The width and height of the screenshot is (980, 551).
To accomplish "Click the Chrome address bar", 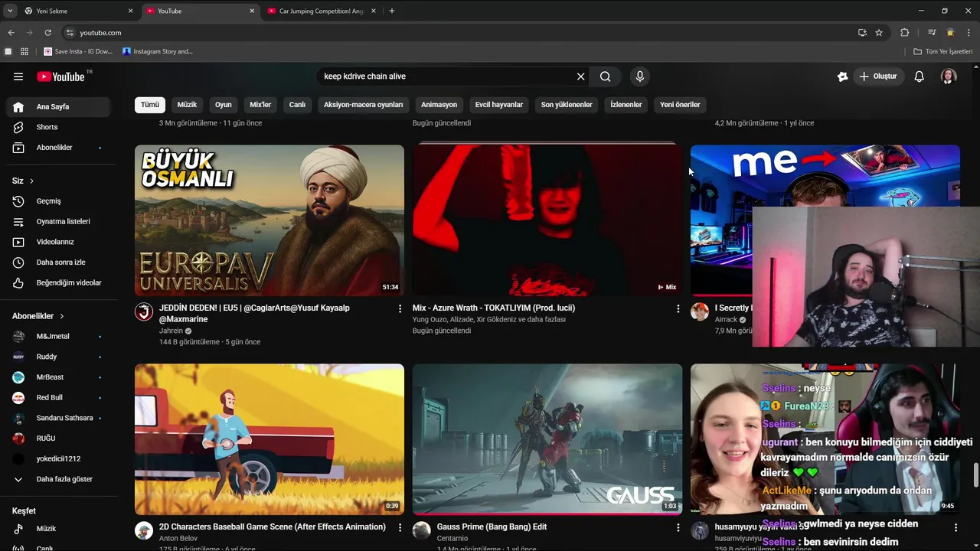I will tap(459, 33).
